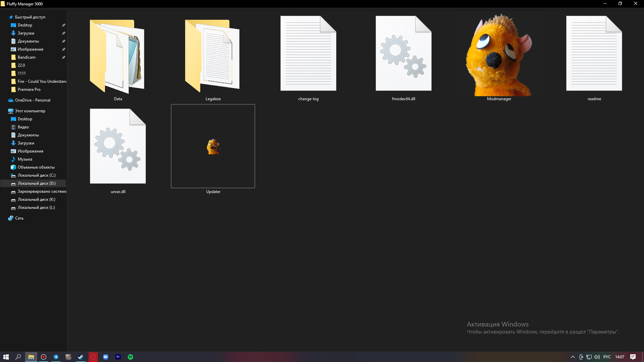
Task: Open the Windows notification center
Action: coord(633,357)
